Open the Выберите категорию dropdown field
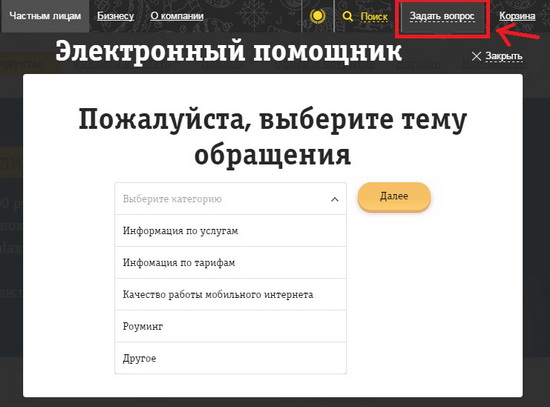Viewport: 550px width, 407px height. coord(230,199)
